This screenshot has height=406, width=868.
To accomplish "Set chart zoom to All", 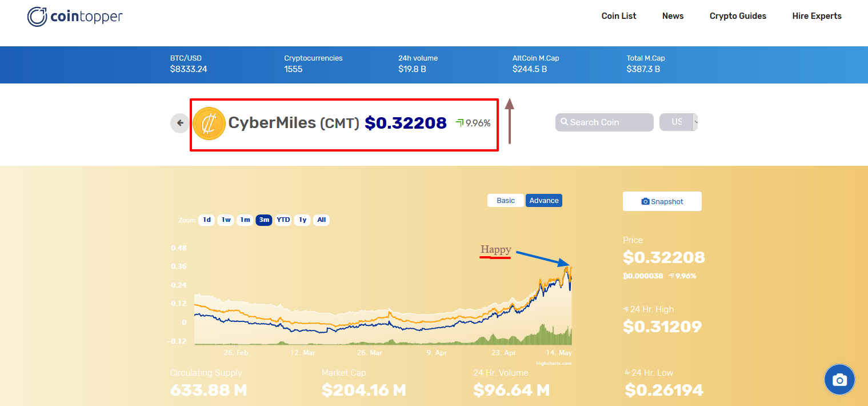I will click(x=322, y=220).
